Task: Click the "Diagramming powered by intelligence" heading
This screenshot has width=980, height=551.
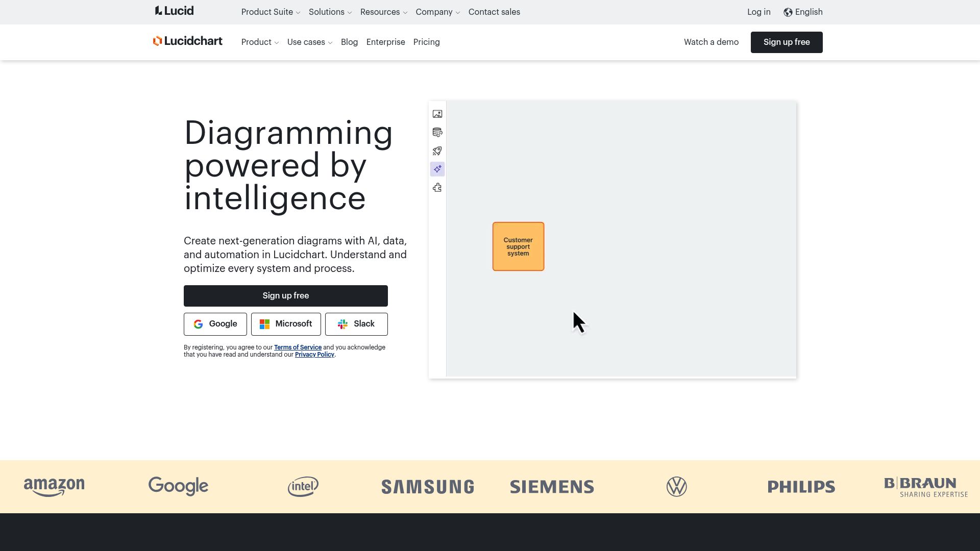Action: 288,165
